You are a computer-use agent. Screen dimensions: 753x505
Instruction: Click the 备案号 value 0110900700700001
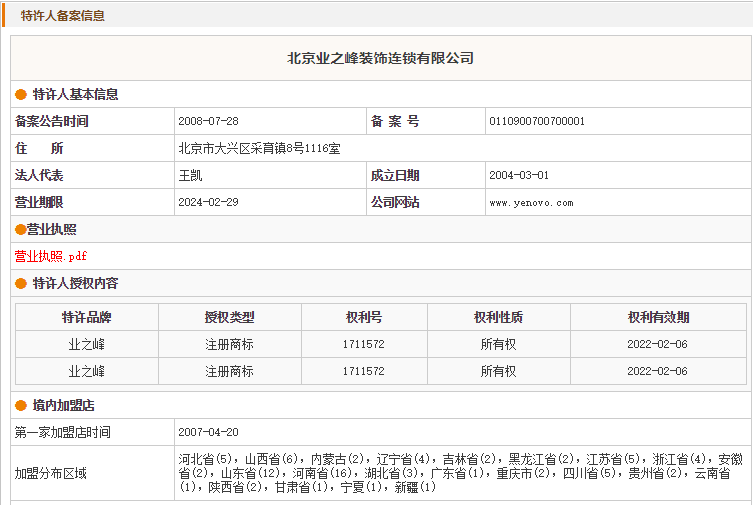[x=537, y=122]
